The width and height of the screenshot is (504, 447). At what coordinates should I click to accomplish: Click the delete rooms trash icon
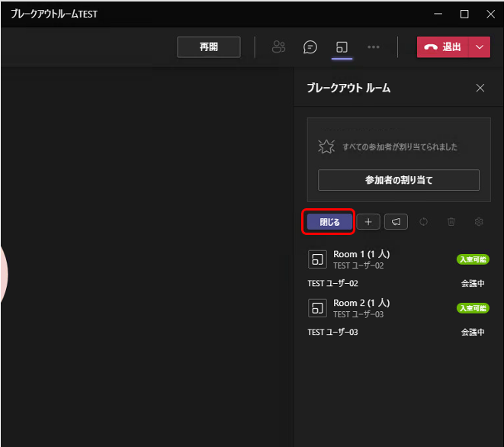click(451, 221)
